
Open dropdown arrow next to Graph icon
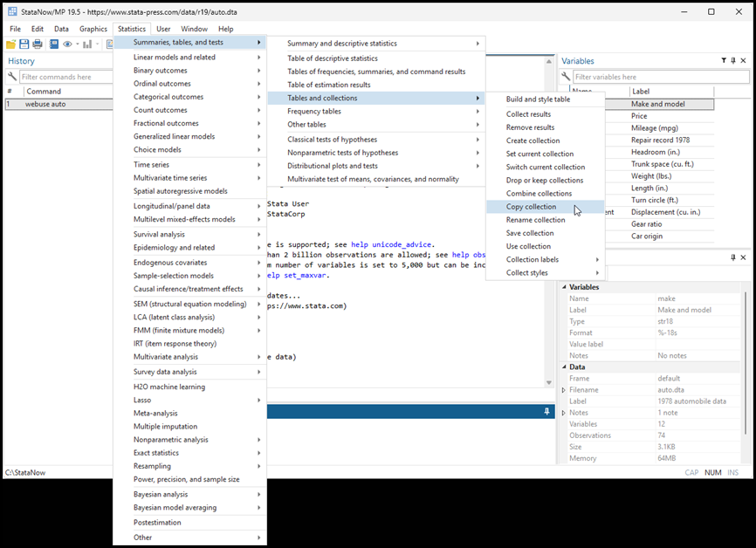coord(97,45)
